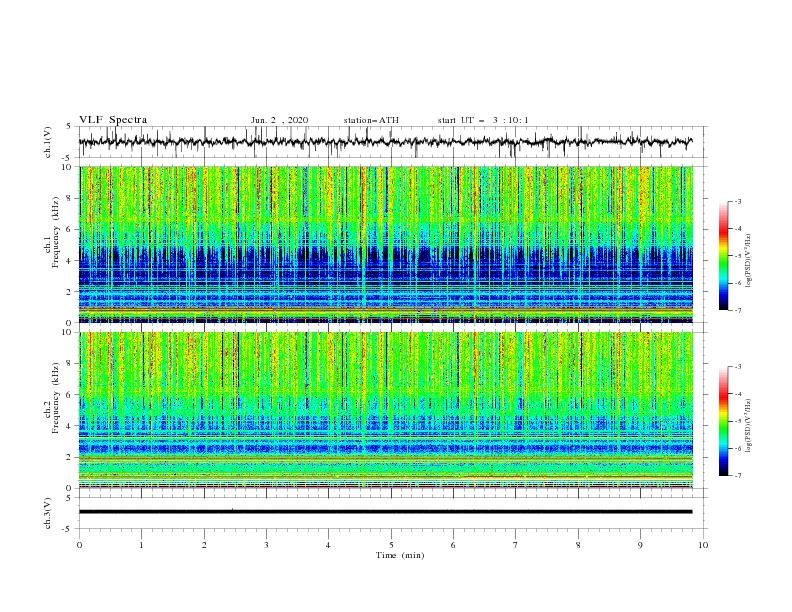Click the "3" tick on the time axis
Screen dimensions: 792x612
266,545
